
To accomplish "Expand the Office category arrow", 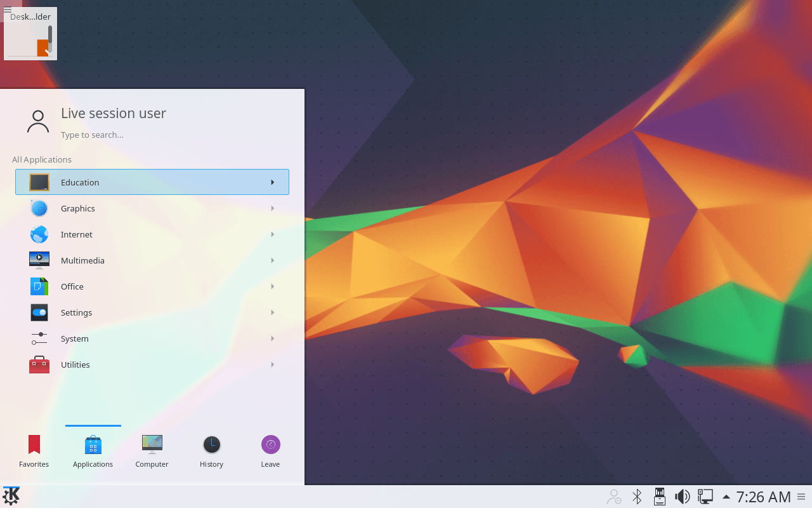I will coord(272,286).
